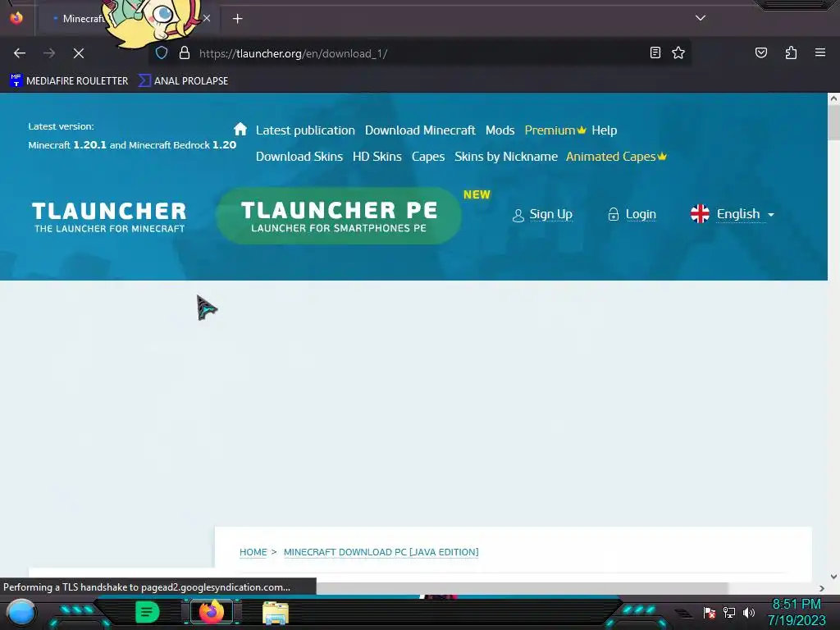Open the green notes app on the taskbar

click(x=148, y=612)
